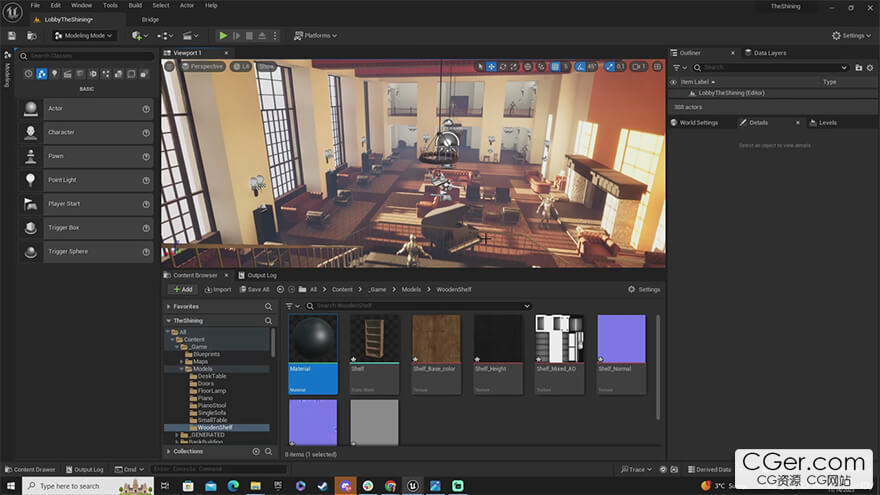Open the Lit view mode menu
This screenshot has height=495, width=880.
coord(242,66)
